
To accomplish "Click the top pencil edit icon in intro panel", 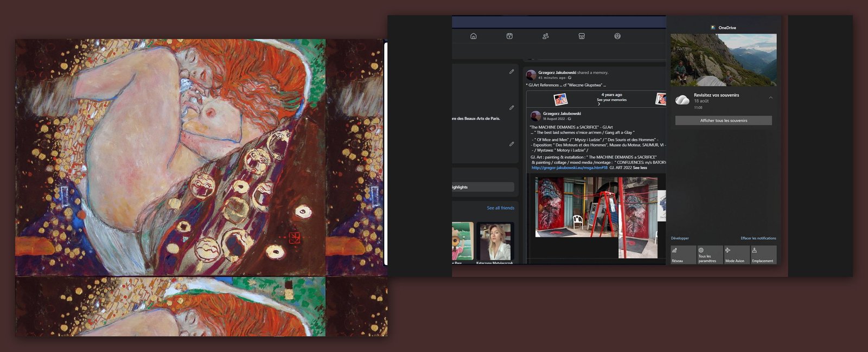I will tap(511, 72).
